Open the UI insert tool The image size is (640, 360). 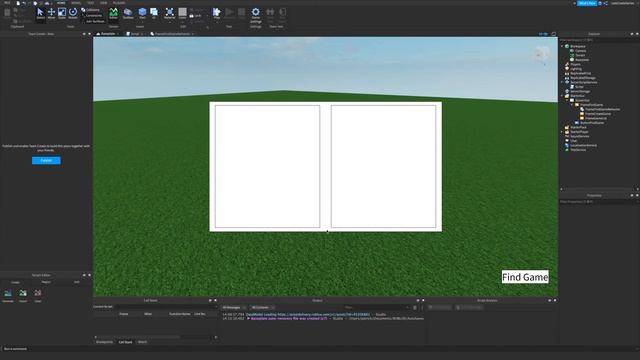(x=154, y=13)
